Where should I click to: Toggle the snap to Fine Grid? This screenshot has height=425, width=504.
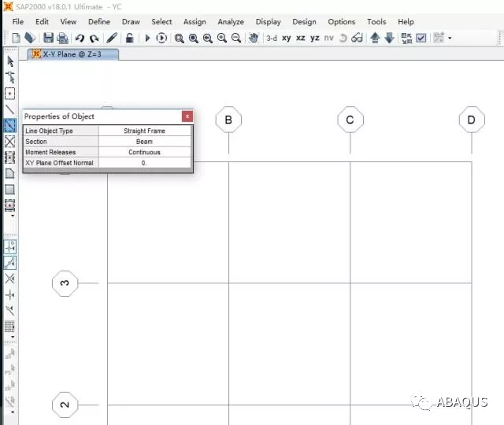[x=9, y=327]
